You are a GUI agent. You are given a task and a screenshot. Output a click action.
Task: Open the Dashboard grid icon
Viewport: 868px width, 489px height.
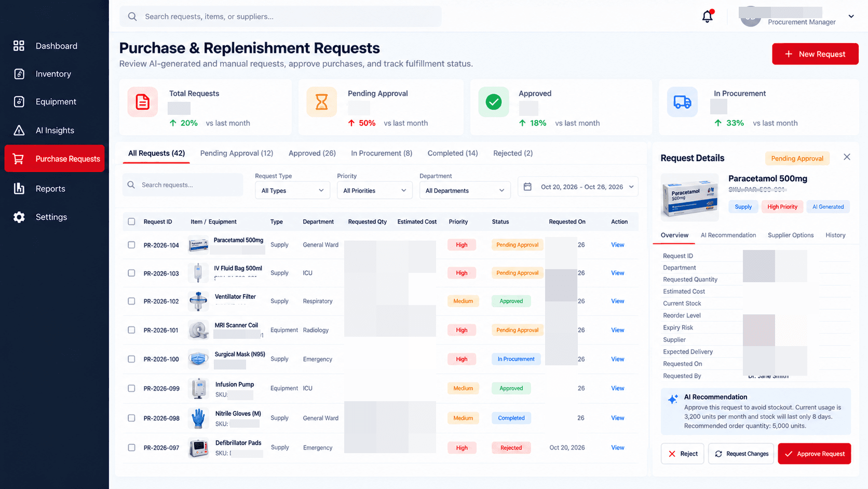click(19, 46)
